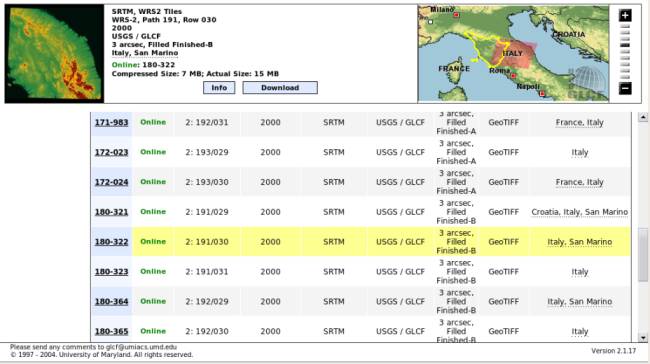
Task: Click the Download button
Action: click(280, 87)
